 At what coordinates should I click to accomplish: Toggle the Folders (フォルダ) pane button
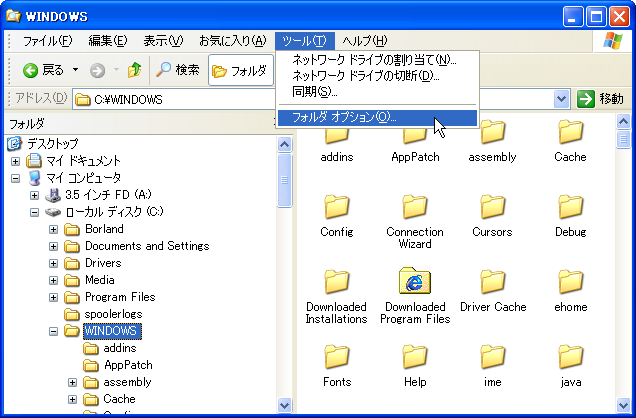[239, 70]
